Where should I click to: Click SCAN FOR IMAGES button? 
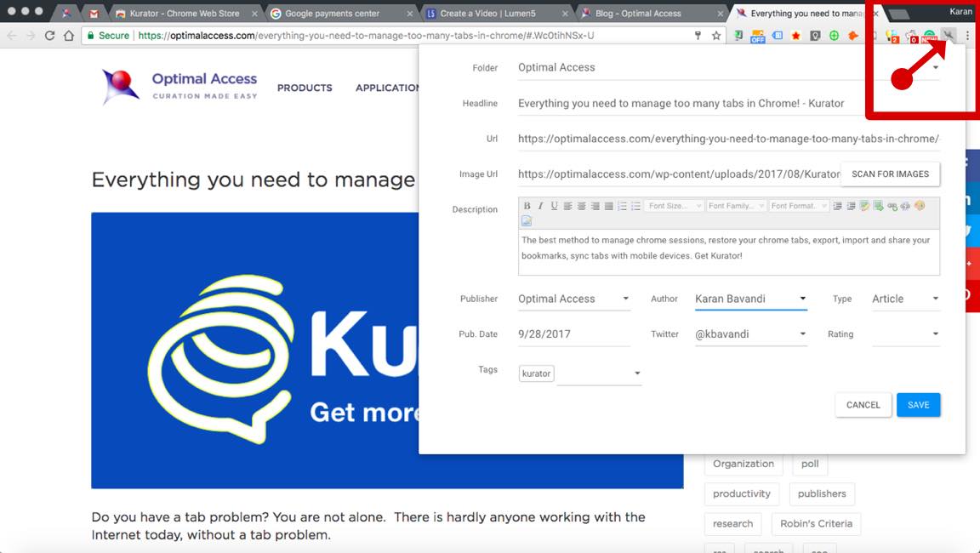tap(890, 174)
